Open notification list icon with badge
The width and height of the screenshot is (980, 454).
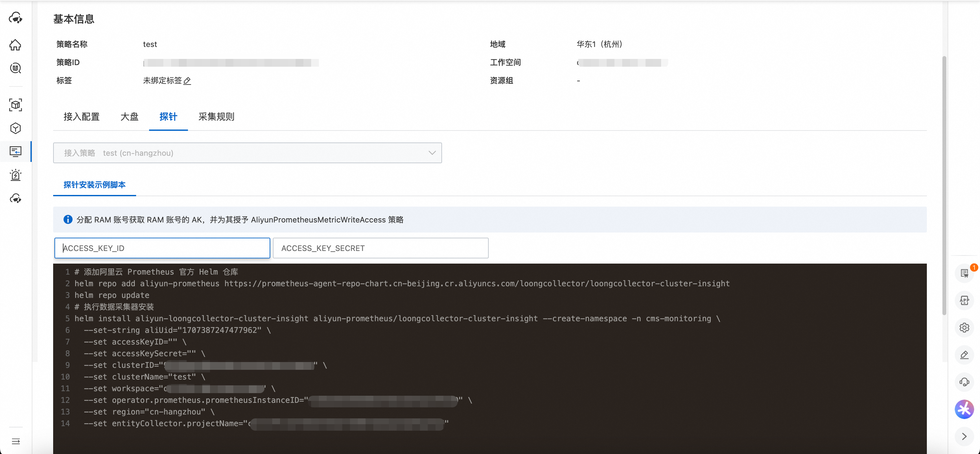964,273
